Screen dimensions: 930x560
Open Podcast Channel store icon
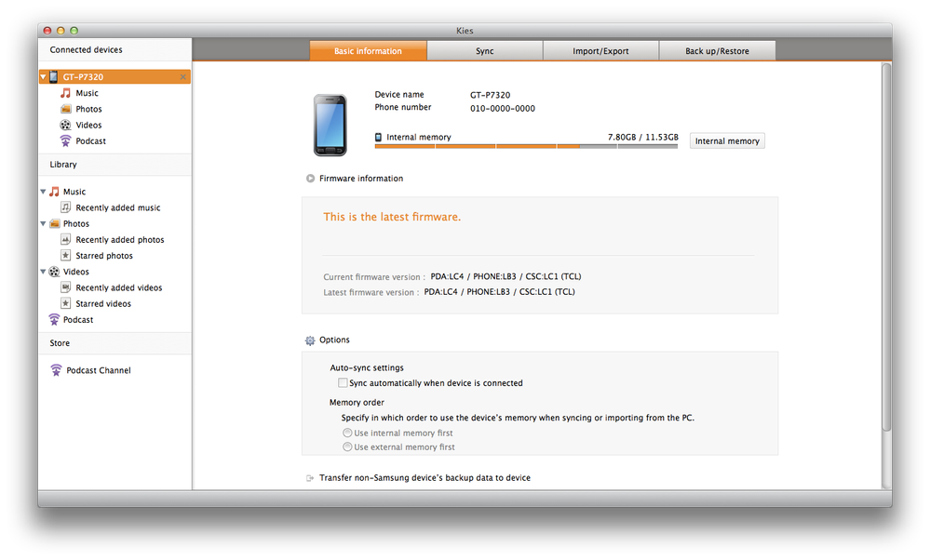[57, 370]
